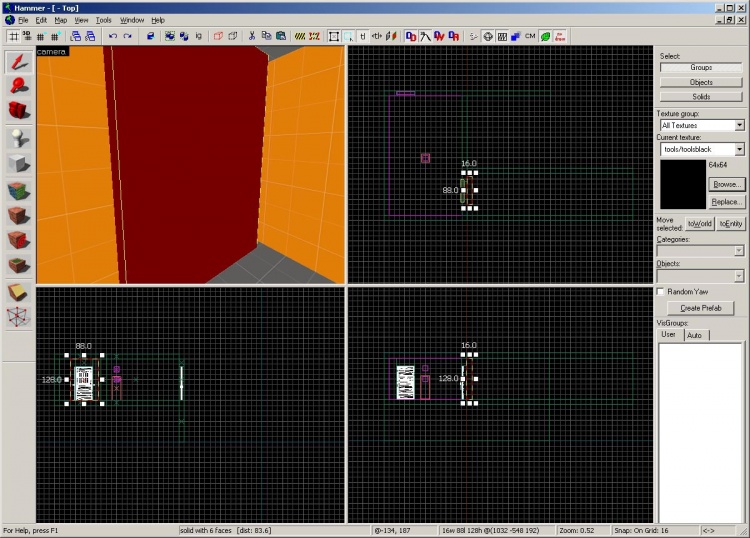Enable the Random Yaw checkbox
Viewport: 750px width, 538px height.
[x=661, y=291]
